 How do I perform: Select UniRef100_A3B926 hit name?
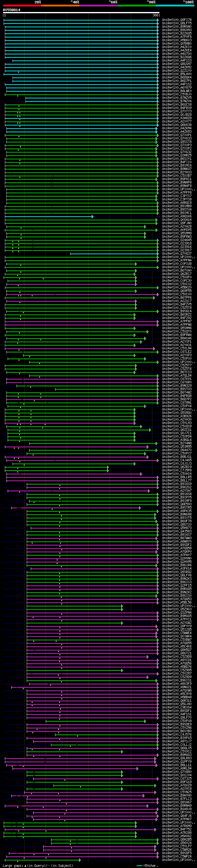coord(177,416)
